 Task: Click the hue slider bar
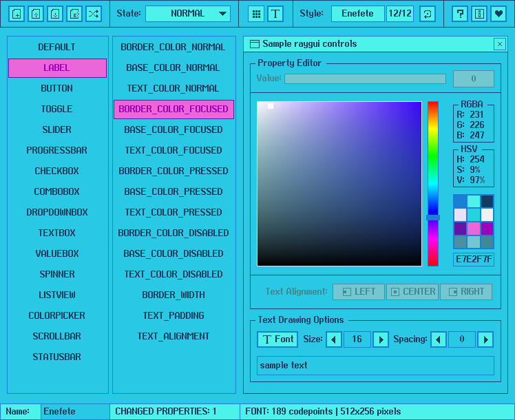pos(432,183)
